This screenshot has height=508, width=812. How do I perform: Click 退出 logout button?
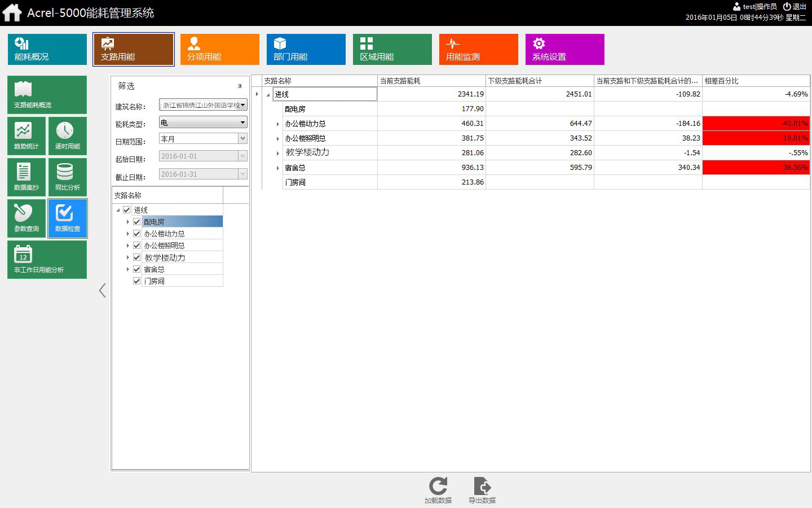795,7
